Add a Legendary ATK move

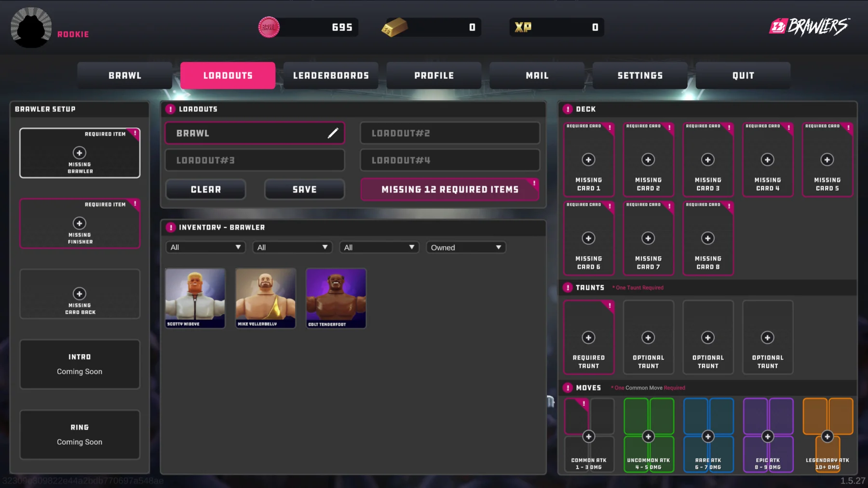point(827,436)
